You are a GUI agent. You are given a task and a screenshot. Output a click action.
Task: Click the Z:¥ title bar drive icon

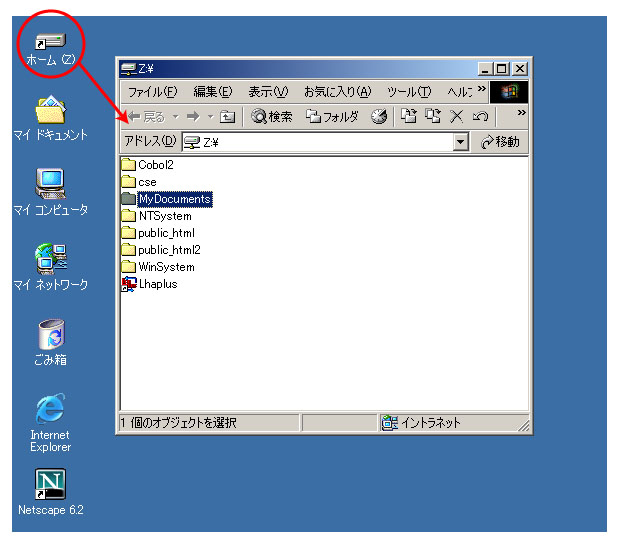(129, 69)
